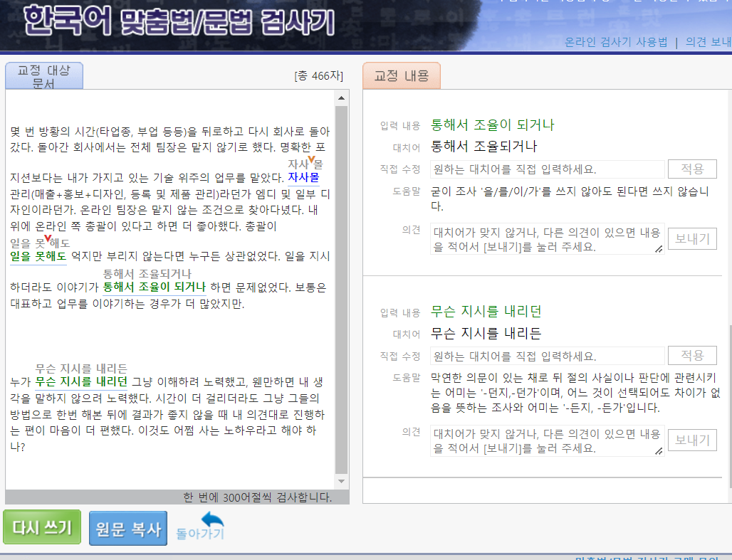The image size is (732, 560).
Task: Click the 한 번에 300어절씩 검사합니다 status text
Action: point(258,497)
